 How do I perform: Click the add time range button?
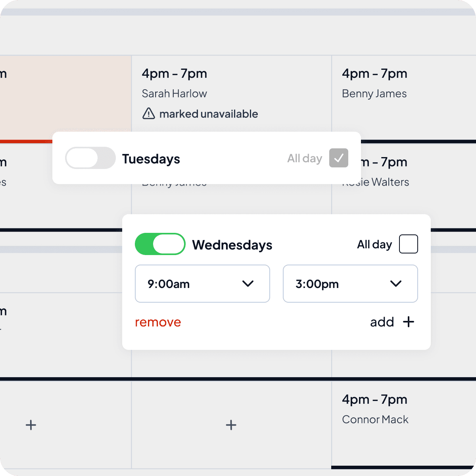392,322
